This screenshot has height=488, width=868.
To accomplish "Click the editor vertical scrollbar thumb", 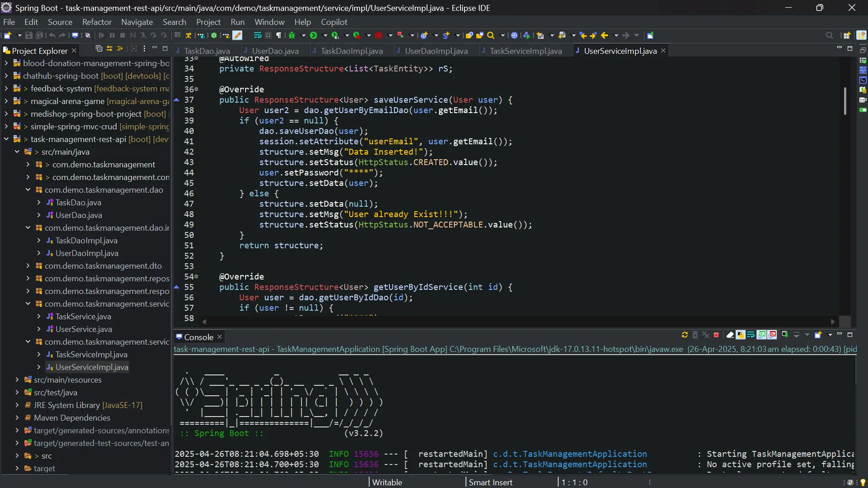I will (x=844, y=101).
